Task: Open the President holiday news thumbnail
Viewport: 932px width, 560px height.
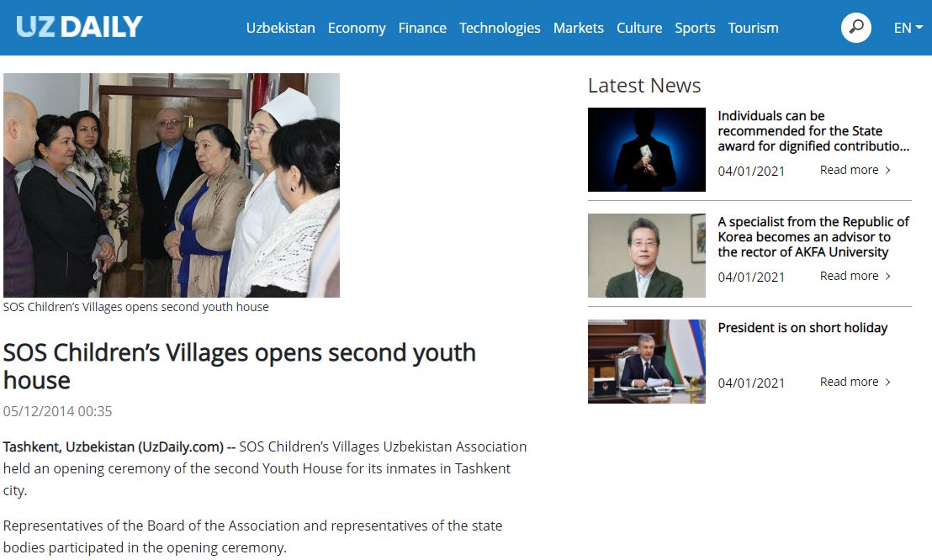Action: coord(647,362)
